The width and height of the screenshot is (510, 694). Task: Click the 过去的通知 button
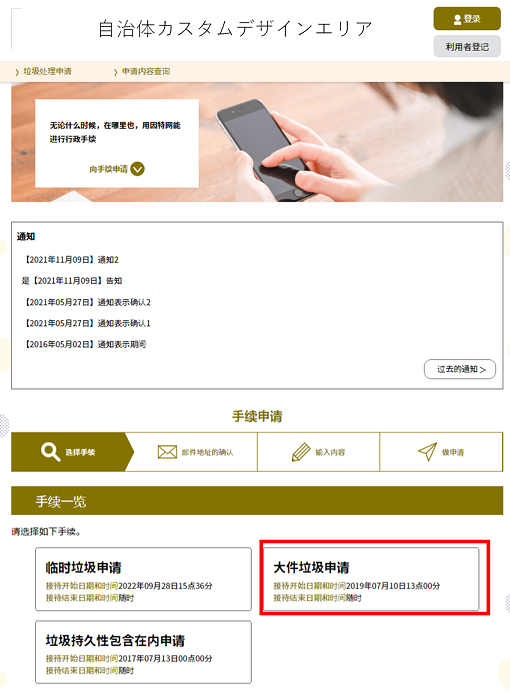460,369
